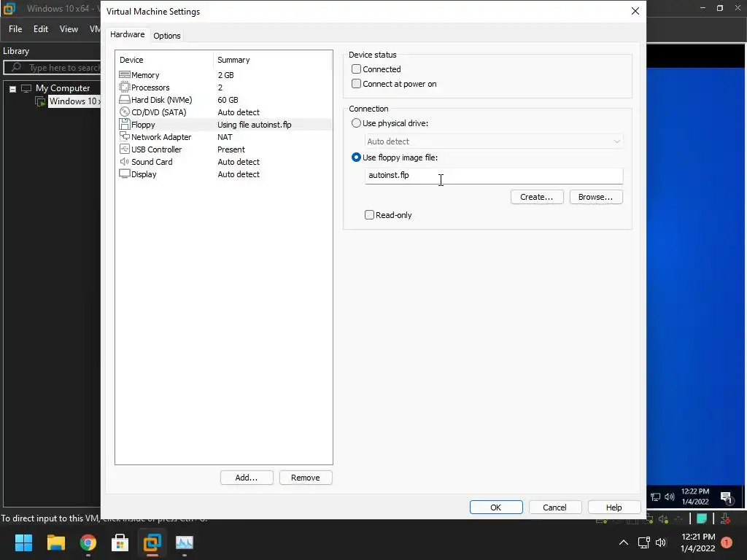Close the Virtual Machine Settings dialog

pyautogui.click(x=635, y=11)
